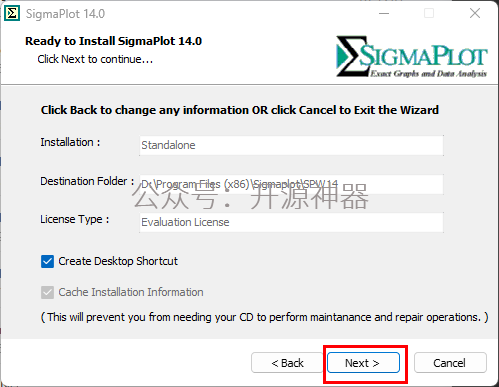The image size is (499, 387).
Task: Click the Sigma icon in the title bar
Action: [12, 13]
